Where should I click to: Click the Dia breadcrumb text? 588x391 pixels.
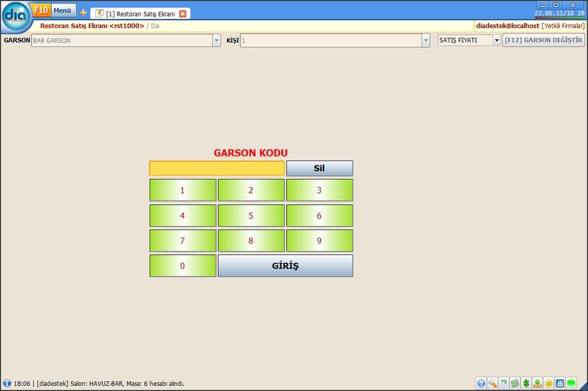[x=155, y=26]
